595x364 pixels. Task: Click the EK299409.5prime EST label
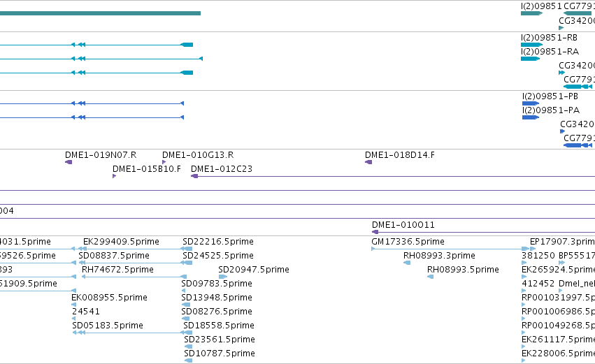coord(121,242)
